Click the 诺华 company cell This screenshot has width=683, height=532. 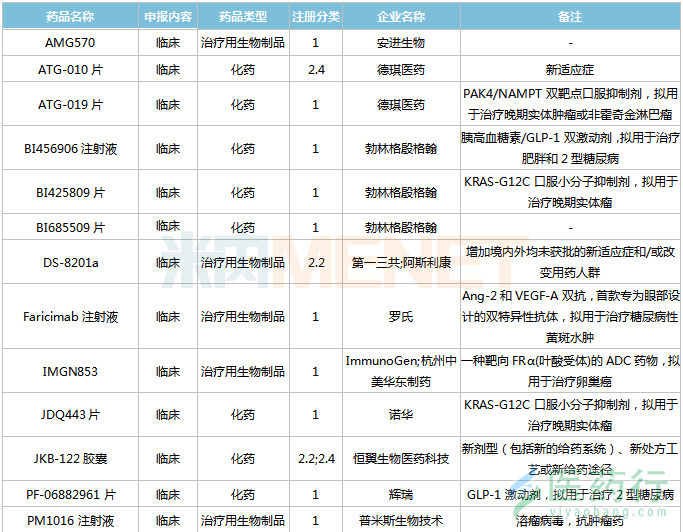click(x=401, y=414)
